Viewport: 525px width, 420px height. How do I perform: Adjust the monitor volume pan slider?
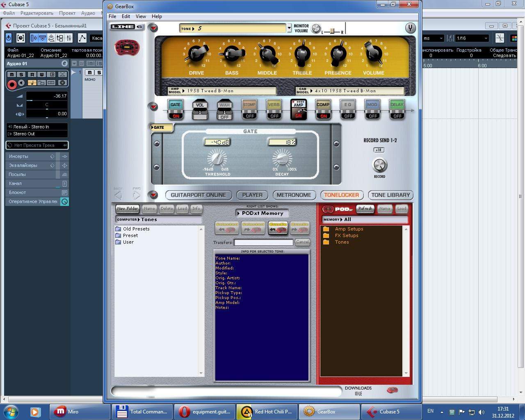tap(333, 31)
